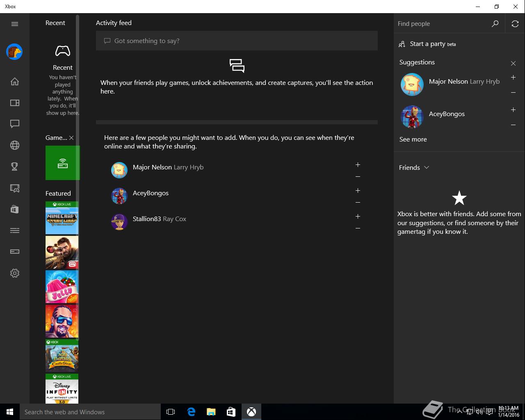Add AceyBongos in activity feed list
Image resolution: width=525 pixels, height=420 pixels.
[x=358, y=191]
